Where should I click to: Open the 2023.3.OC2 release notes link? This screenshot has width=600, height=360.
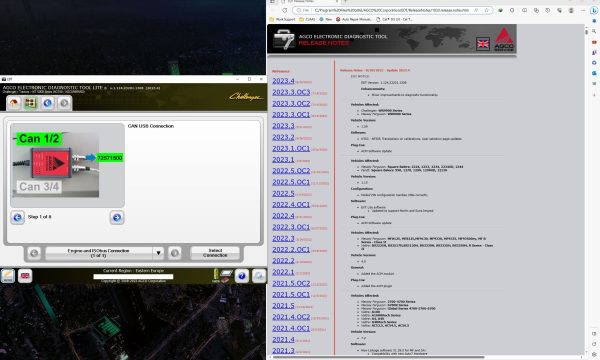click(291, 103)
